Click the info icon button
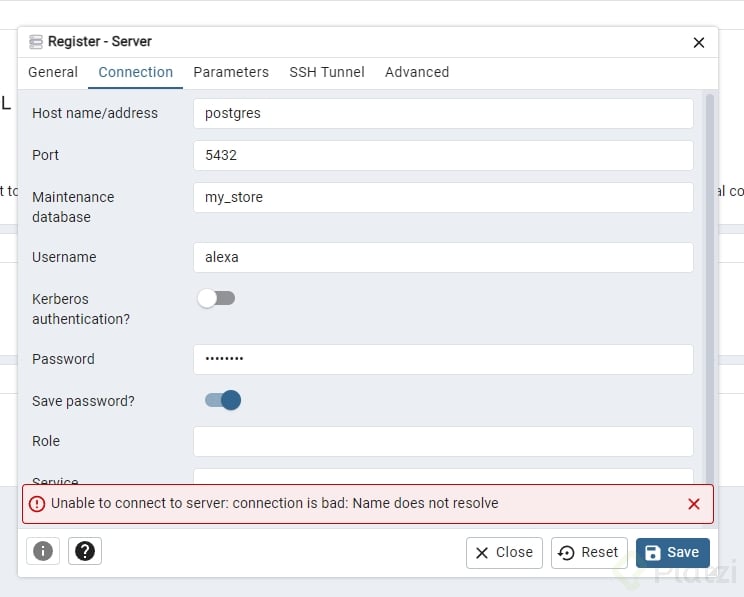Screen dimensions: 744x597 [43, 551]
